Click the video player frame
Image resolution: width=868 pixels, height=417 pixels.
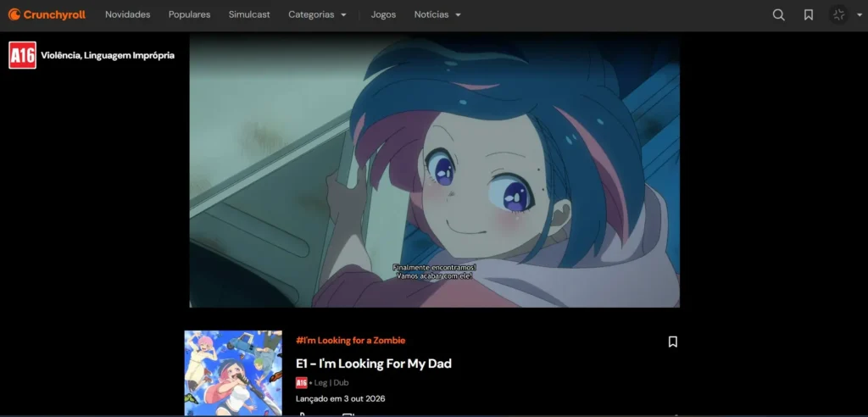pyautogui.click(x=435, y=170)
